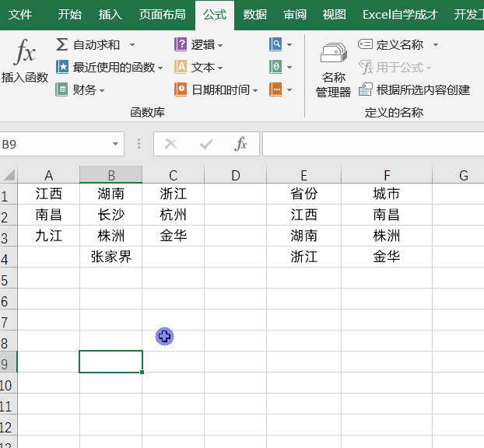Switch to the 审阅 tab
The image size is (484, 448).
click(x=295, y=15)
